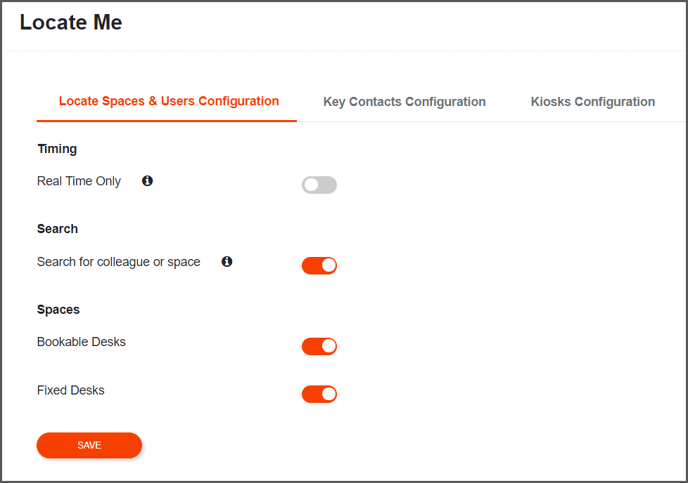Click dotted divider below Locate Me title
The height and width of the screenshot is (483, 688).
[344, 51]
